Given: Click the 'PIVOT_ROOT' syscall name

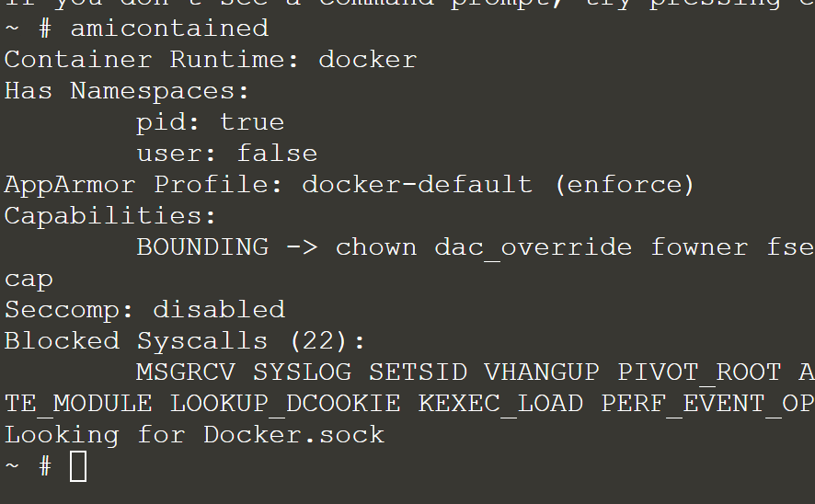Looking at the screenshot, I should pos(699,373).
